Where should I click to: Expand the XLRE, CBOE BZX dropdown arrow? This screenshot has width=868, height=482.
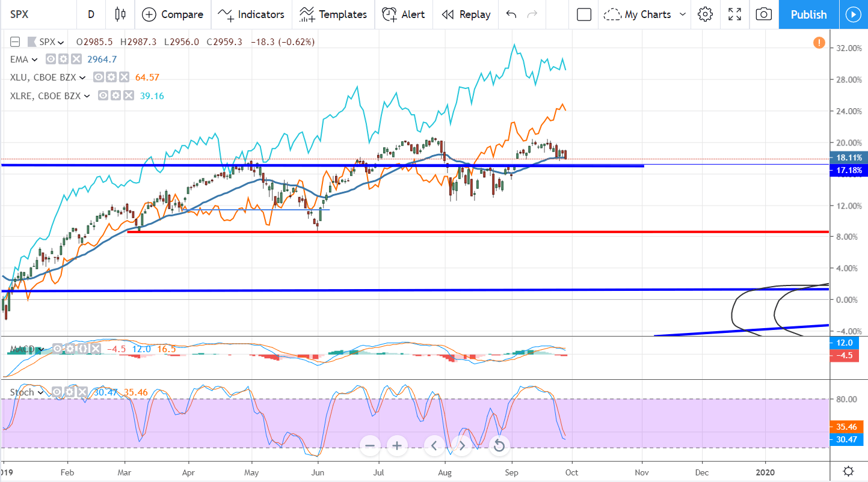coord(87,96)
